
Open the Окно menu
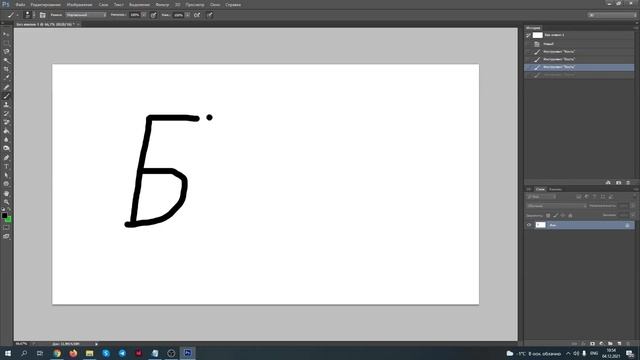coord(215,4)
